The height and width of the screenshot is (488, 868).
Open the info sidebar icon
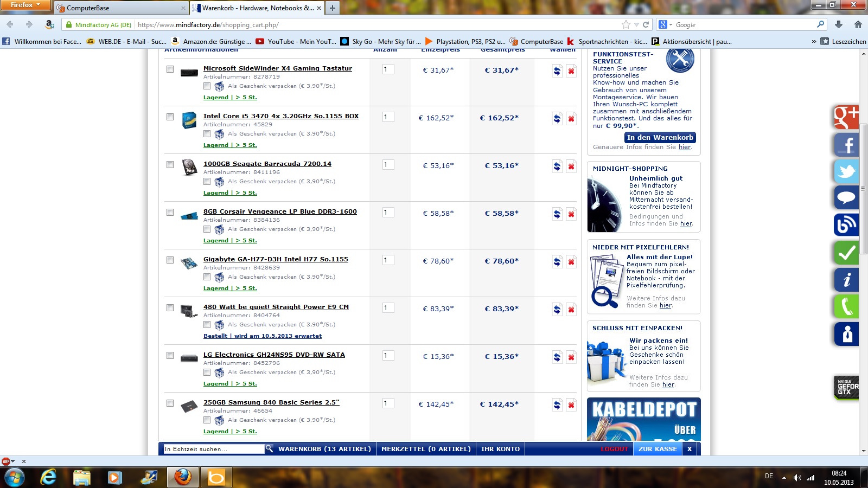(x=846, y=280)
